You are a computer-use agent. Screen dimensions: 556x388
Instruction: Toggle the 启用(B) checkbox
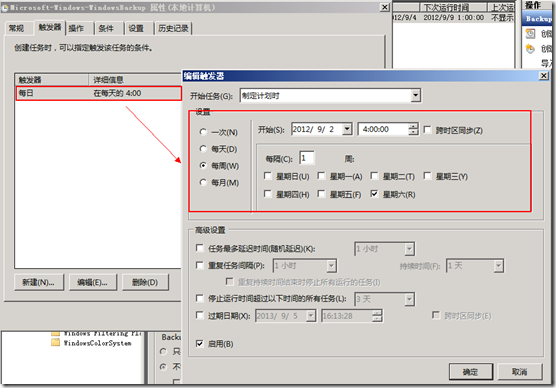[x=200, y=343]
